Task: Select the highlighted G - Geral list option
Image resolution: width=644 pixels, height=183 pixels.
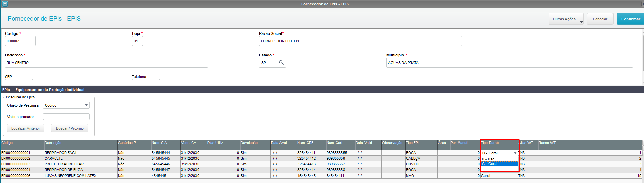Action: click(x=500, y=164)
